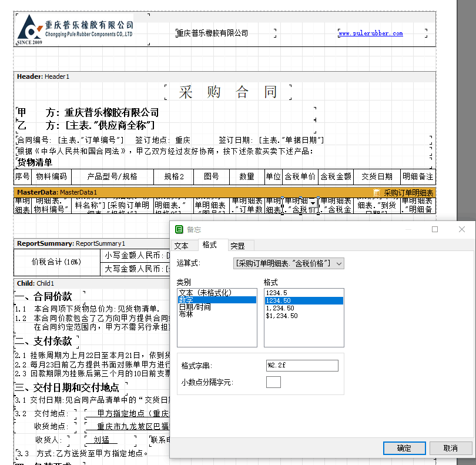Switch to the 突显 tab

point(237,246)
